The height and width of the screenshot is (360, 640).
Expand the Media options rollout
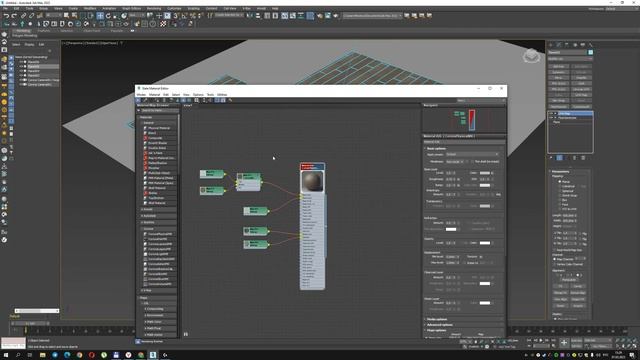437,319
